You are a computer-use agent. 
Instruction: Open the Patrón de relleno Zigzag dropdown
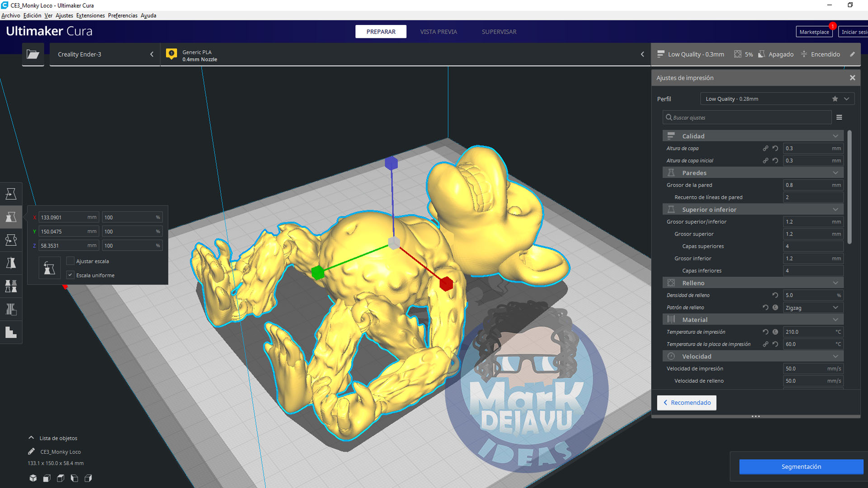click(812, 308)
